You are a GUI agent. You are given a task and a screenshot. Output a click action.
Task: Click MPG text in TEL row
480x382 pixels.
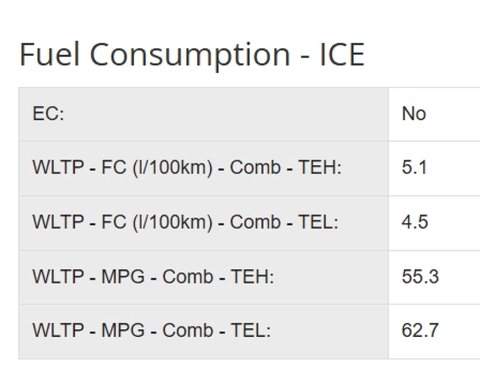point(123,330)
